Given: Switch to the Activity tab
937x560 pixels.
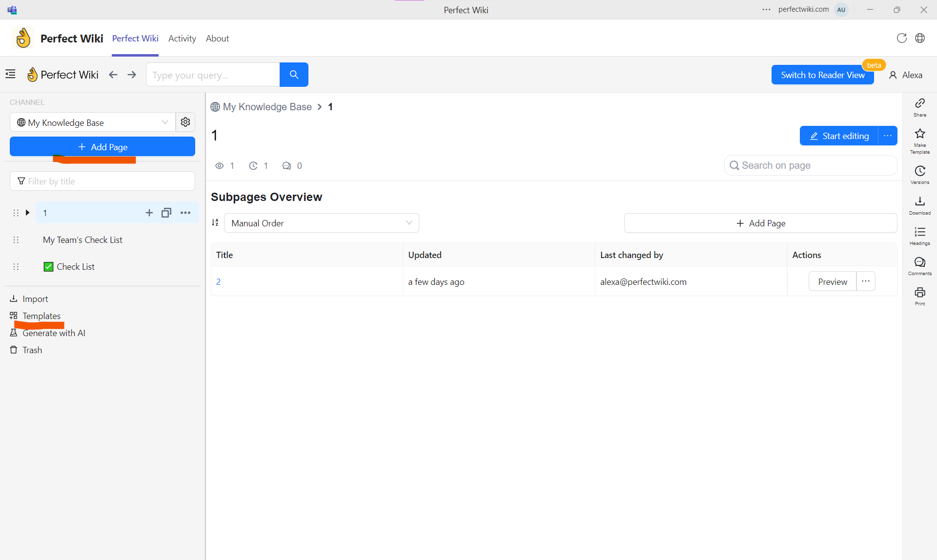Looking at the screenshot, I should point(182,38).
